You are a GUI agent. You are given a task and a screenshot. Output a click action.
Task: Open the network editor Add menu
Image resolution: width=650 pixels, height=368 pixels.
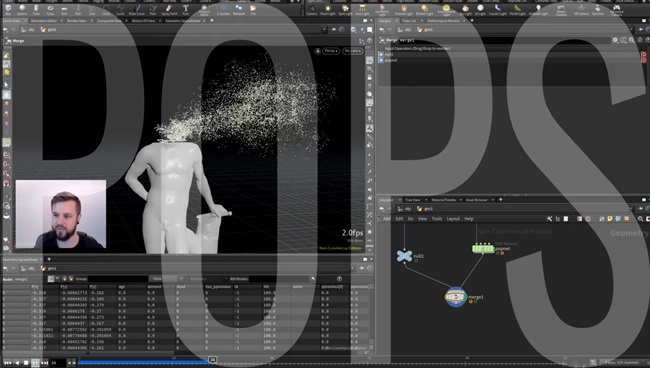386,218
